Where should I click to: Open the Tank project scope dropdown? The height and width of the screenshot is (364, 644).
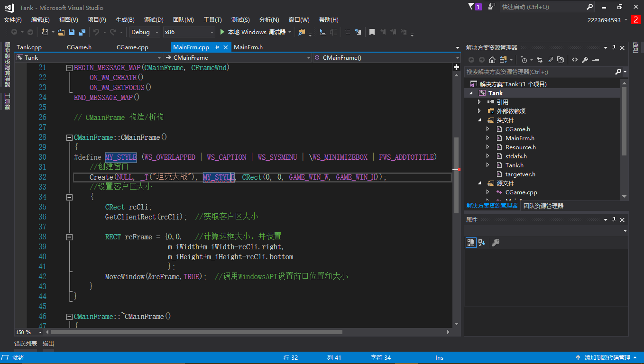(x=88, y=57)
